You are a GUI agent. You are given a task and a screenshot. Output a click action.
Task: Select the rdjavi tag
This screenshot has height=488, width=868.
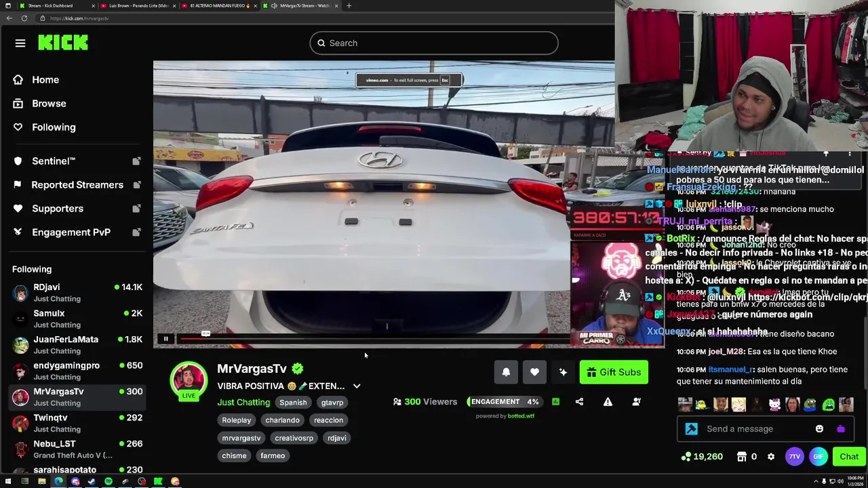pos(337,438)
